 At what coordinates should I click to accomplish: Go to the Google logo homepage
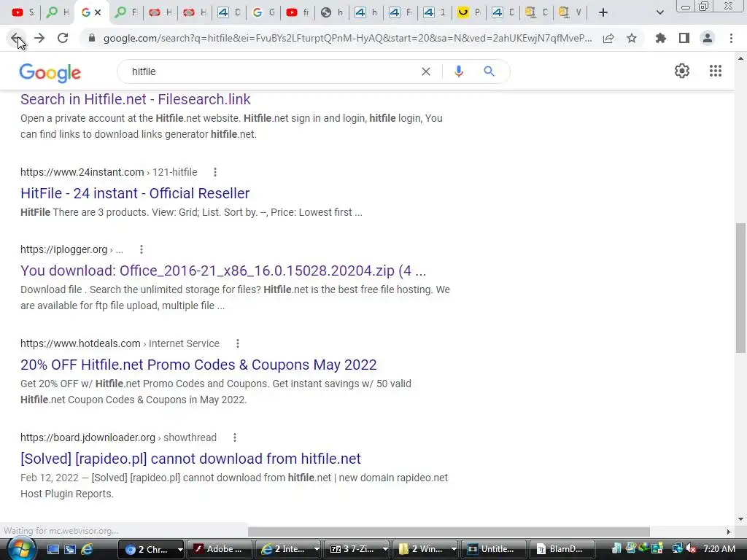(50, 72)
